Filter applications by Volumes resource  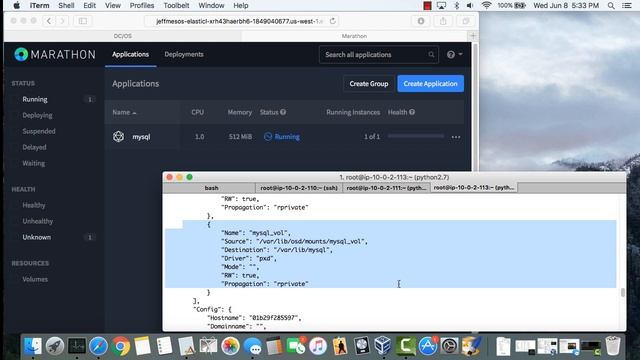(x=35, y=279)
